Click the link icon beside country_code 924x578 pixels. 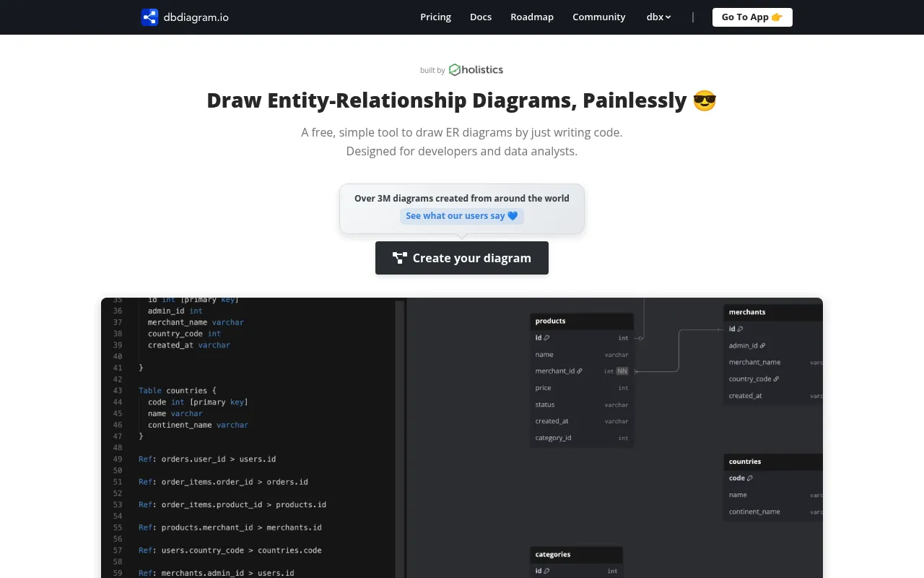776,379
